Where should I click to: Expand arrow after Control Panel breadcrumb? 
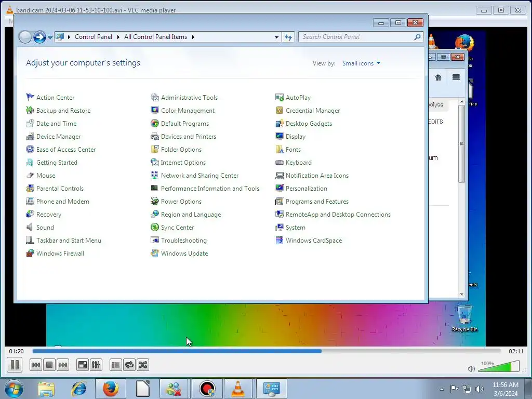[x=118, y=37]
